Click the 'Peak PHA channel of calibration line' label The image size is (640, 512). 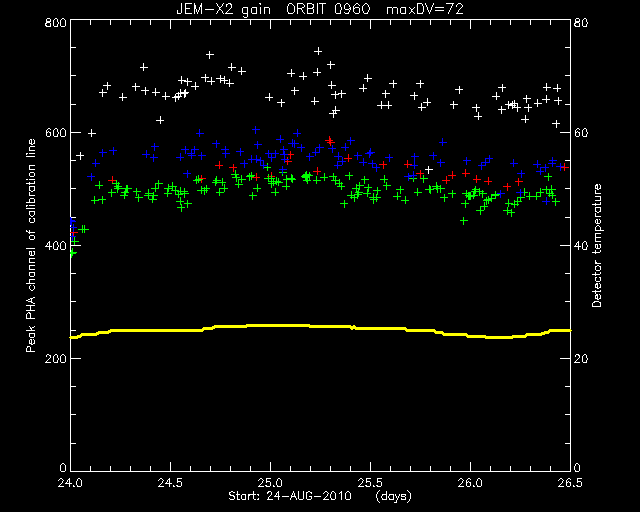(x=31, y=245)
